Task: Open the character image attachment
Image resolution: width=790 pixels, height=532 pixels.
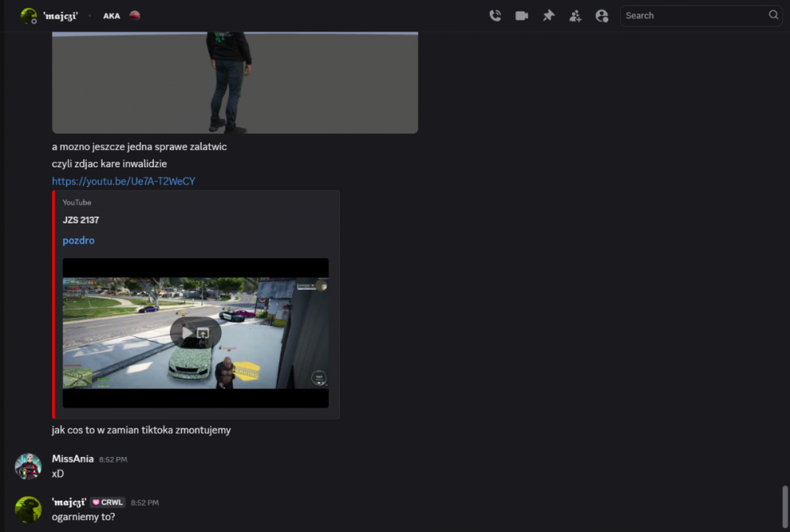Action: coord(235,83)
